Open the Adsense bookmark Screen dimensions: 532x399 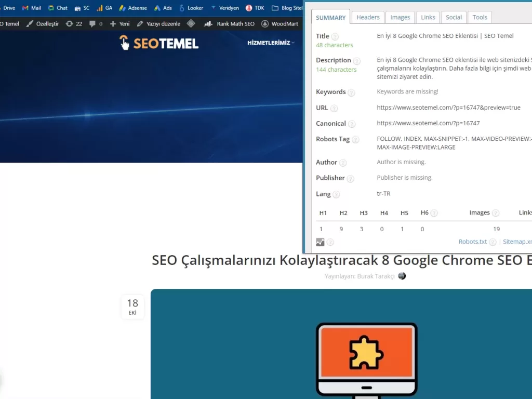pyautogui.click(x=133, y=8)
